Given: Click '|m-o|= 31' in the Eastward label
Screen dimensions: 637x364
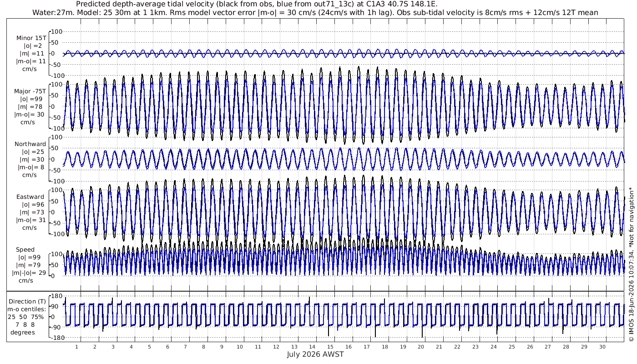Looking at the screenshot, I should tap(30, 220).
